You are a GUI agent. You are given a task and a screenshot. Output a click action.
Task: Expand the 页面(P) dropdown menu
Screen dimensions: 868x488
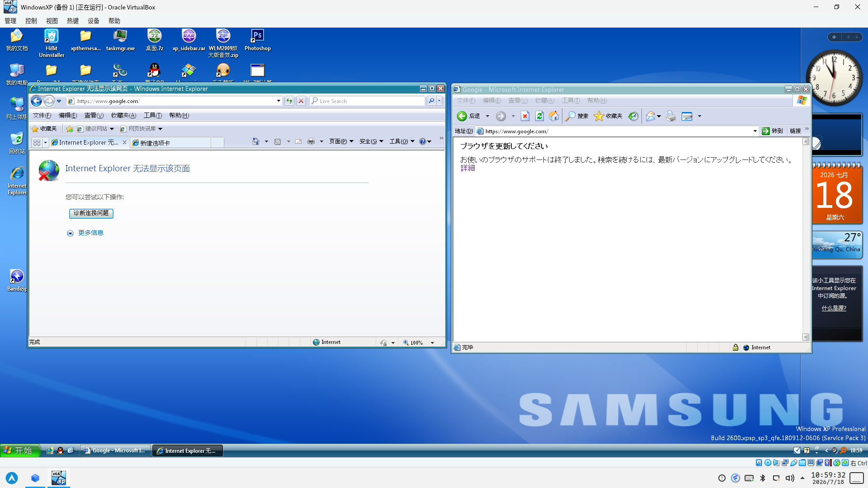pyautogui.click(x=341, y=141)
